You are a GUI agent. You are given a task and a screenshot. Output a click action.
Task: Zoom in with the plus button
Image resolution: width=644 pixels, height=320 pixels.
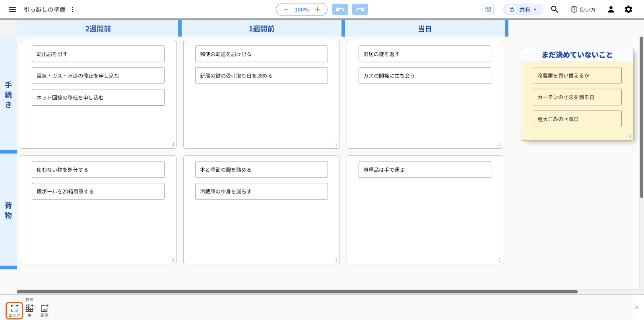pyautogui.click(x=317, y=10)
